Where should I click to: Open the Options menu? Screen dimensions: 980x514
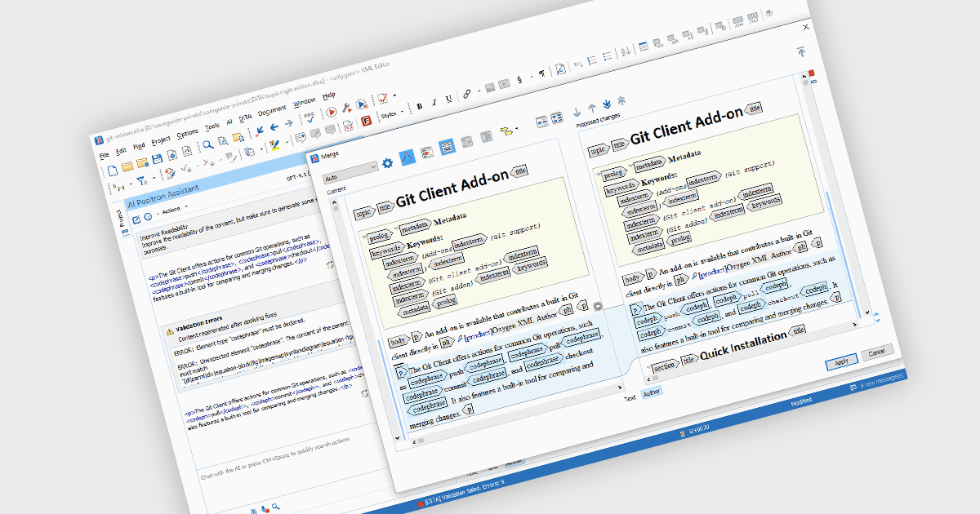187,133
